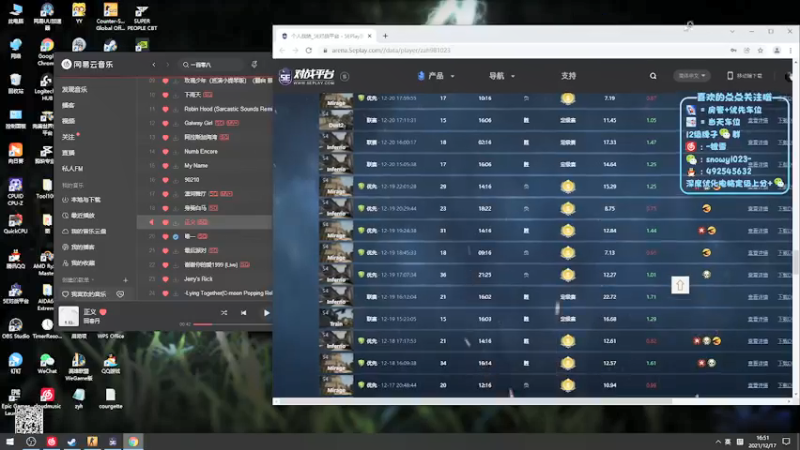Click heartbeat mode icon beside liked music
This screenshot has width=800, height=450.
[x=120, y=294]
